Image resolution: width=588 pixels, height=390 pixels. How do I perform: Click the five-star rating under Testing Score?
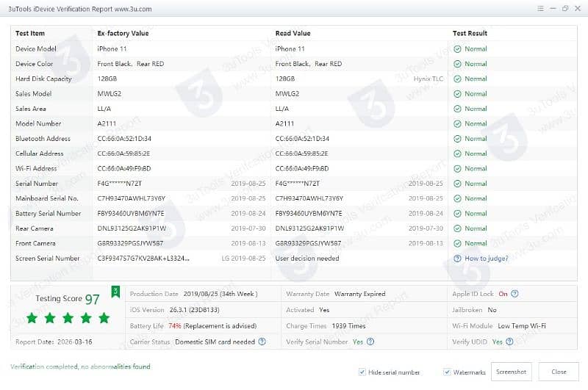68,318
